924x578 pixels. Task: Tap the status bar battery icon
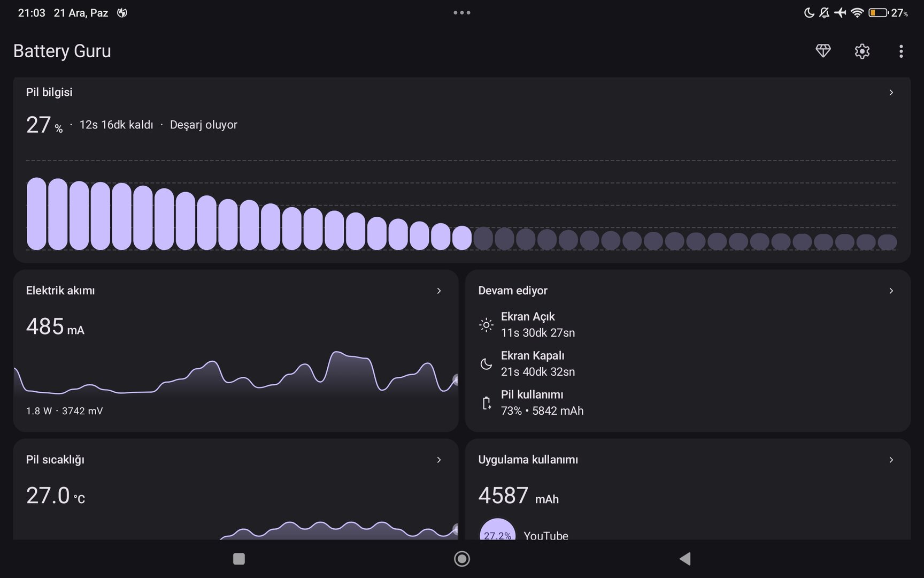click(x=878, y=13)
